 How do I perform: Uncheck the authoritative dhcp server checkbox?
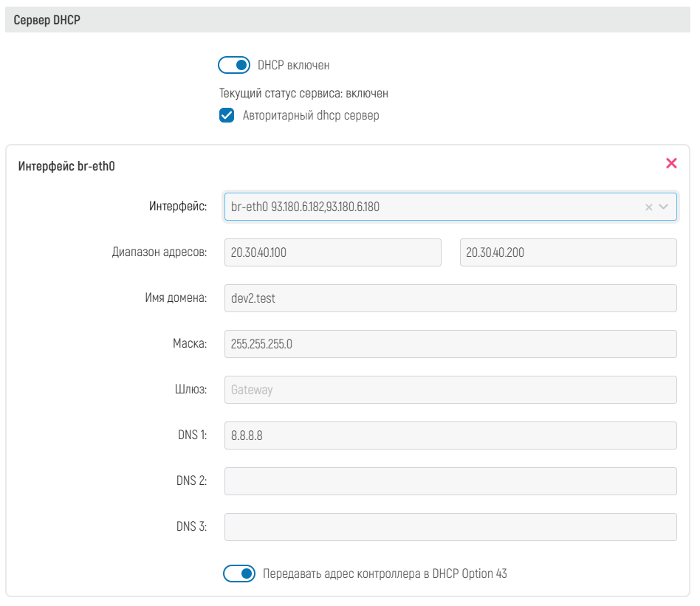(227, 115)
